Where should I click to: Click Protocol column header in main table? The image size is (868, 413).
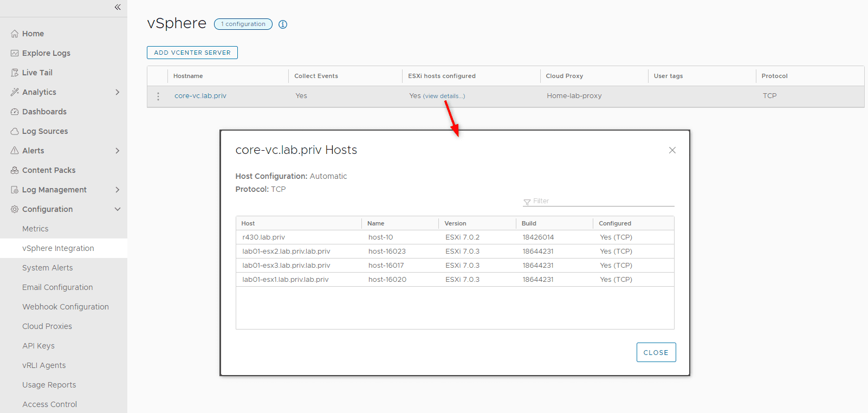coord(774,76)
